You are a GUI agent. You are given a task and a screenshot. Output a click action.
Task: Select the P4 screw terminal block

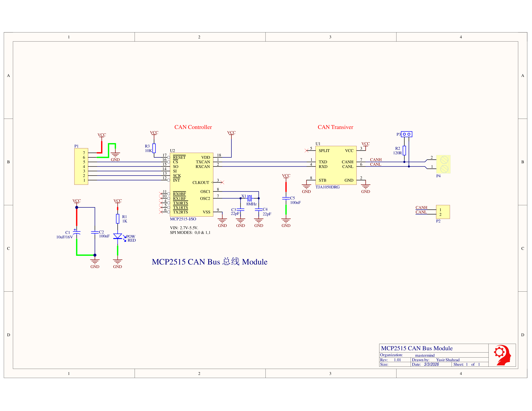click(443, 164)
